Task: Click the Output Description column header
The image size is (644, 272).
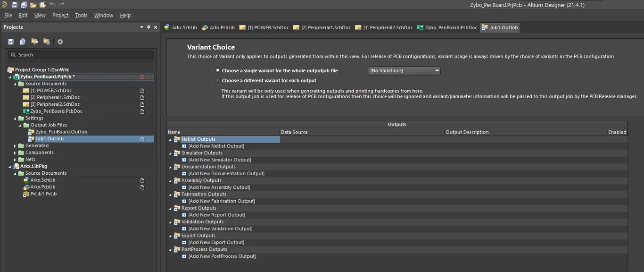Action: pos(526,132)
